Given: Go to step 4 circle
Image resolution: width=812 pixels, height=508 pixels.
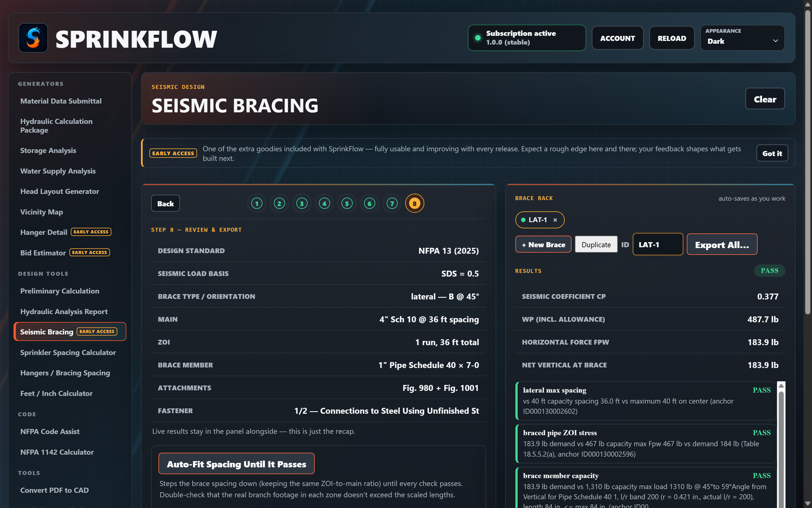Looking at the screenshot, I should pyautogui.click(x=325, y=203).
